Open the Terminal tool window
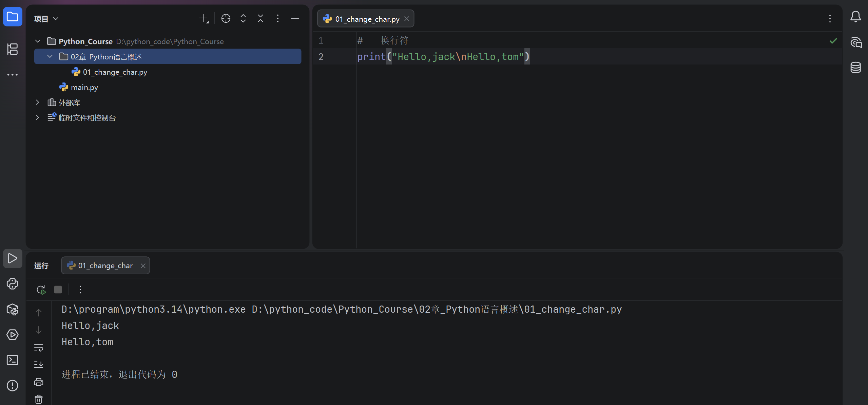The image size is (868, 405). pos(13,360)
